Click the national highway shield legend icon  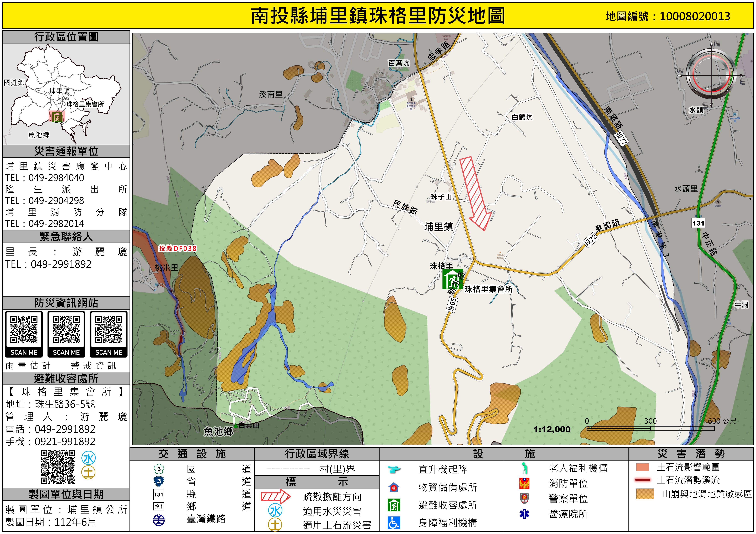pos(159,469)
